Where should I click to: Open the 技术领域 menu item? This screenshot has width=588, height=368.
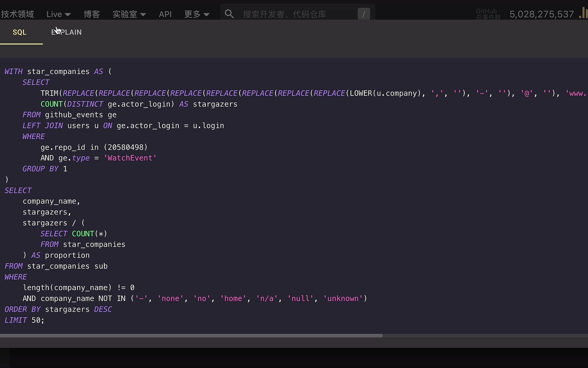tap(17, 14)
